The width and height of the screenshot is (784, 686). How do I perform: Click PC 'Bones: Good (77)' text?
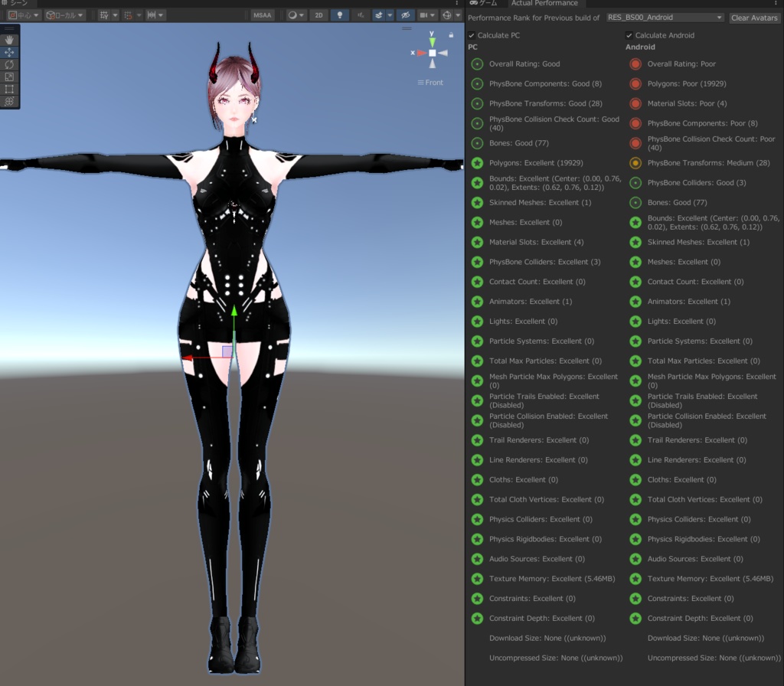(x=519, y=143)
